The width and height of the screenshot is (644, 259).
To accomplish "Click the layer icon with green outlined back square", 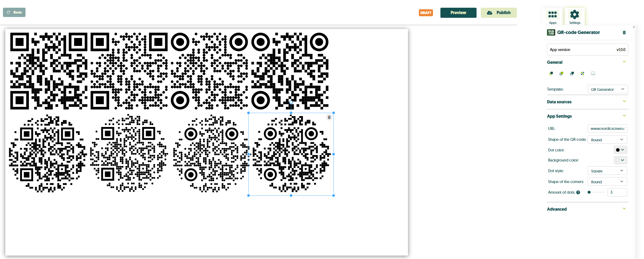I will [x=551, y=74].
